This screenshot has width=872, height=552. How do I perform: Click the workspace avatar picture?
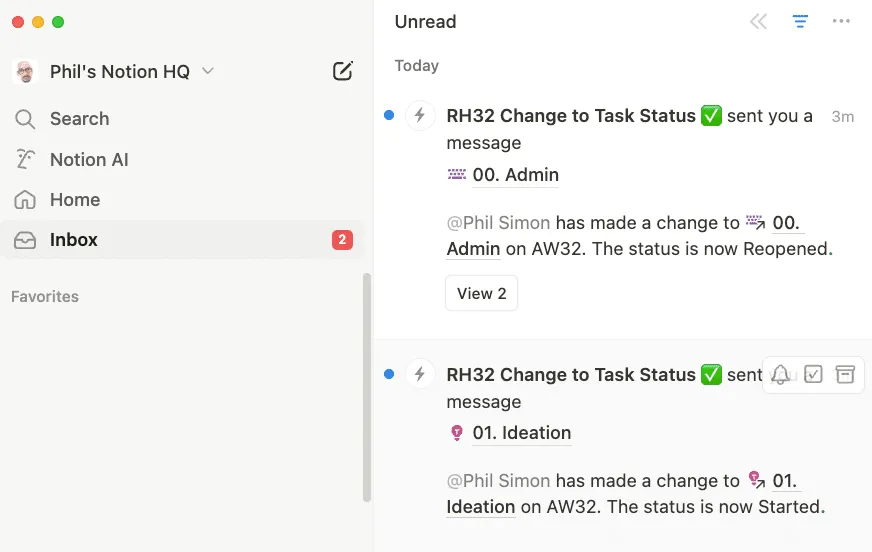pos(25,72)
